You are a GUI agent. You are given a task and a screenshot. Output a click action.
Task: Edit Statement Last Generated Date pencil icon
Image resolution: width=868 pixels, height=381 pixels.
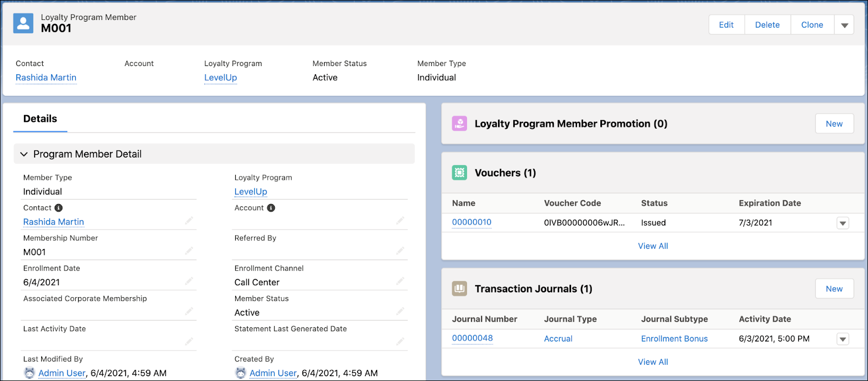(x=400, y=342)
